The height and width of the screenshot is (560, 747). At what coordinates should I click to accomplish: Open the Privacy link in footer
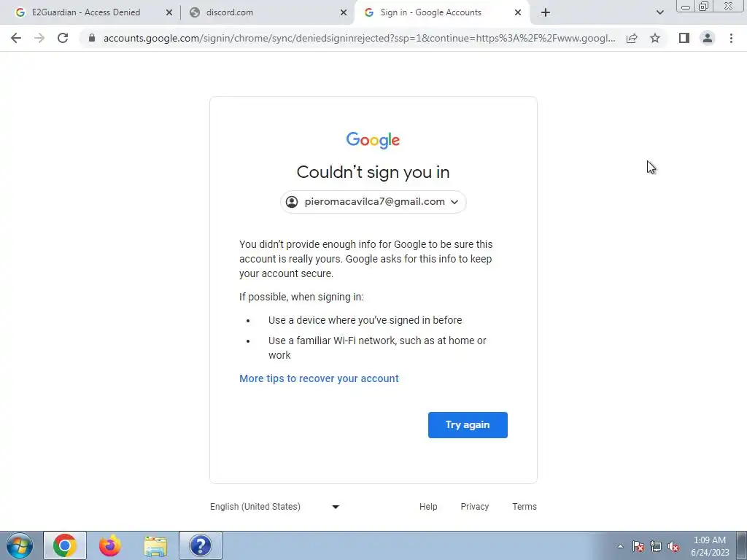tap(474, 507)
